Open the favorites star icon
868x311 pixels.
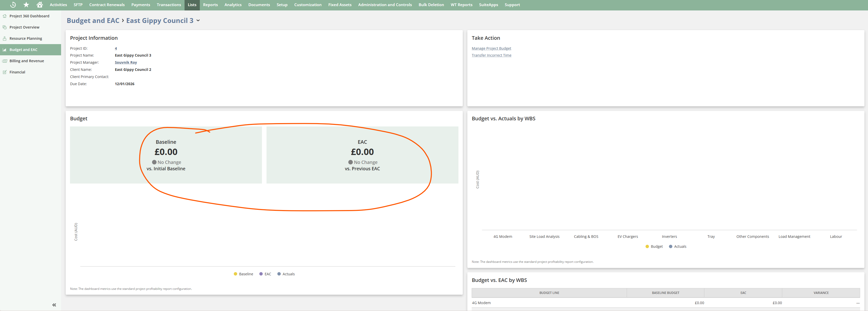26,5
